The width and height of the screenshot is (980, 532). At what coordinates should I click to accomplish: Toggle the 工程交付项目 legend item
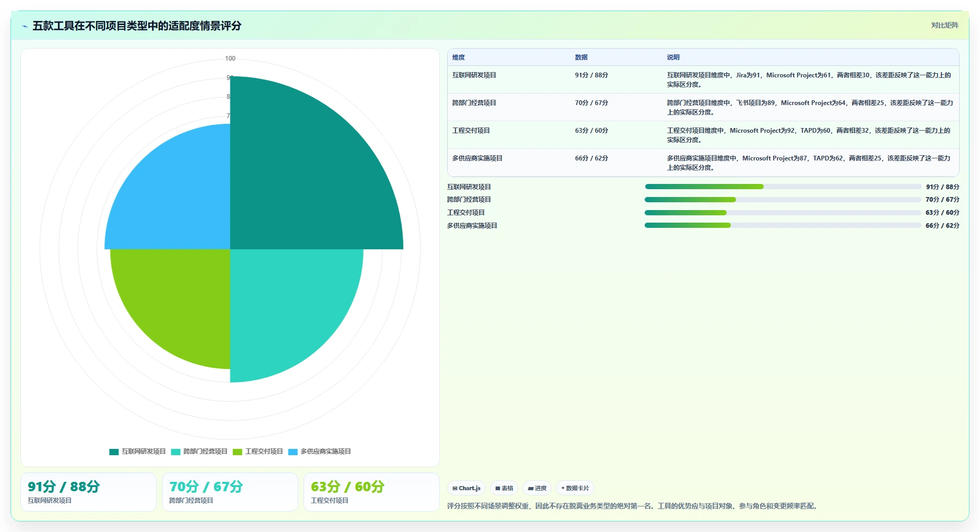tap(258, 452)
